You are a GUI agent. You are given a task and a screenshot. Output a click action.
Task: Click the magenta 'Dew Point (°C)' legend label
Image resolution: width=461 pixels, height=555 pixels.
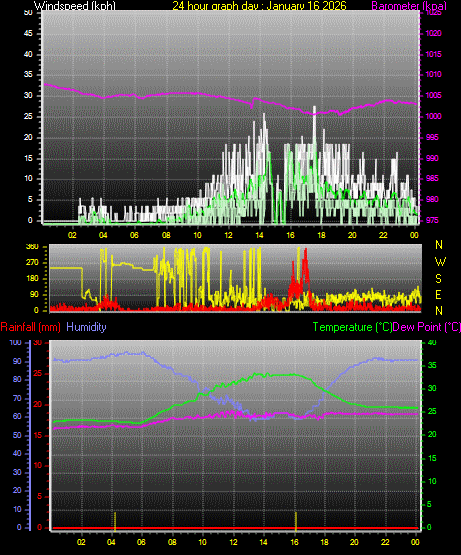coord(427,327)
